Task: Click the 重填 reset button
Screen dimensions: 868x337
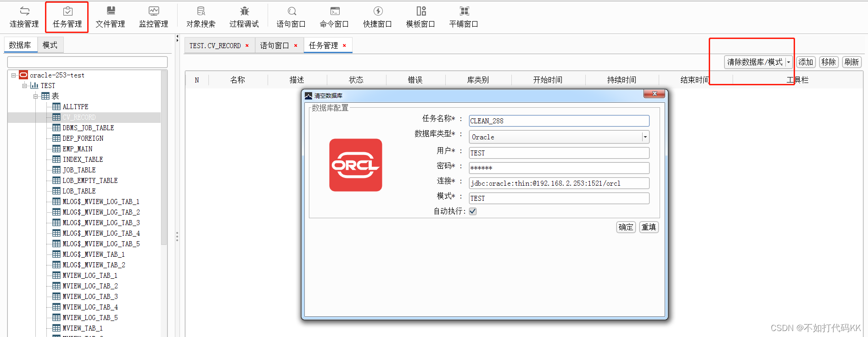Action: (649, 227)
